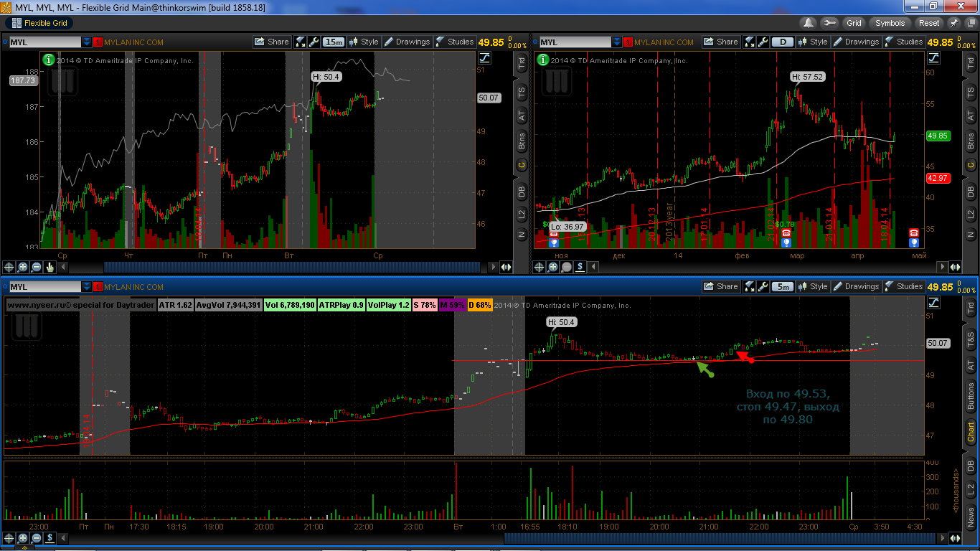Click the red link-color 1 box on daily chart

tap(628, 42)
